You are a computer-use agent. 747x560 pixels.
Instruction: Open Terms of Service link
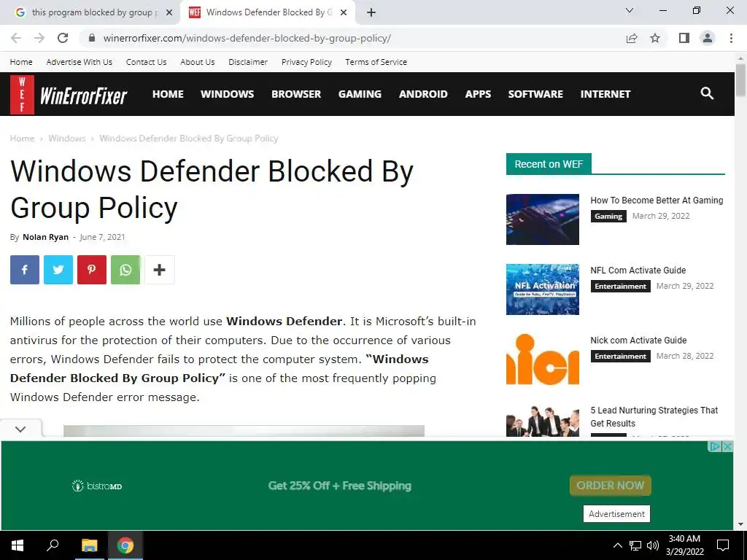[376, 62]
